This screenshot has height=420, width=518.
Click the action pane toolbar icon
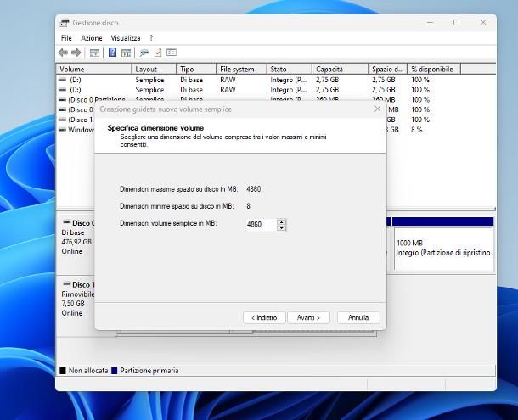click(126, 53)
